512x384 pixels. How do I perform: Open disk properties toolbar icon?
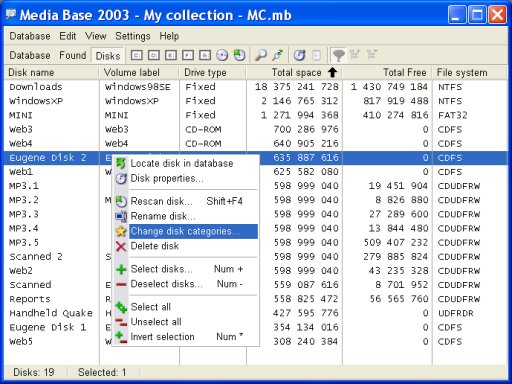coord(299,55)
